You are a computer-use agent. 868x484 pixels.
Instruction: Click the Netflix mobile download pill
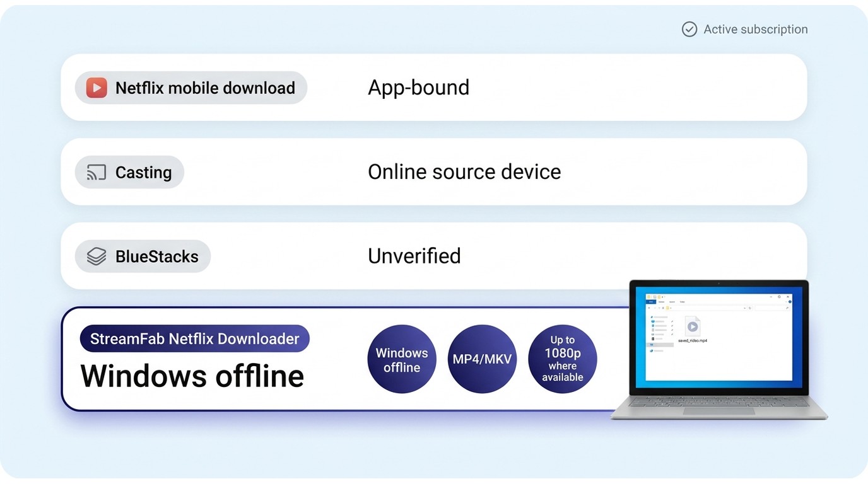[191, 88]
